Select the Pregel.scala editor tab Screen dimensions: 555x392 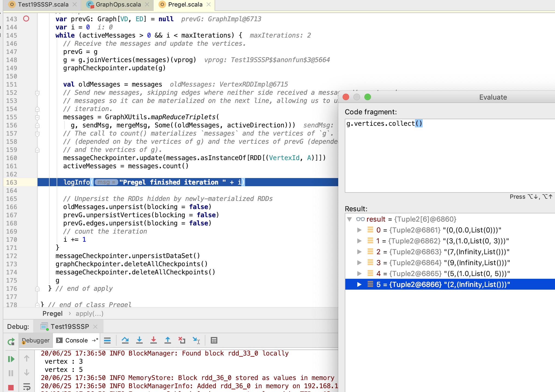185,5
